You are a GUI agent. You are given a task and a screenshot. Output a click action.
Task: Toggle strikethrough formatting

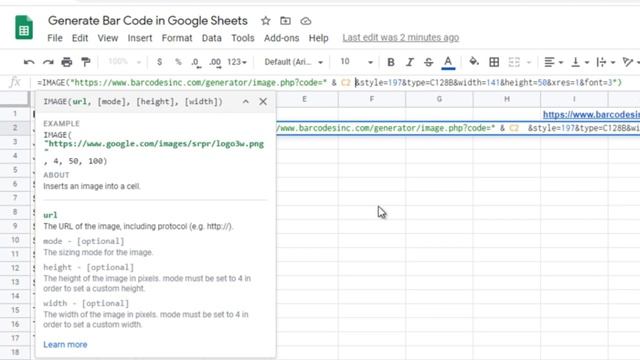[x=428, y=62]
